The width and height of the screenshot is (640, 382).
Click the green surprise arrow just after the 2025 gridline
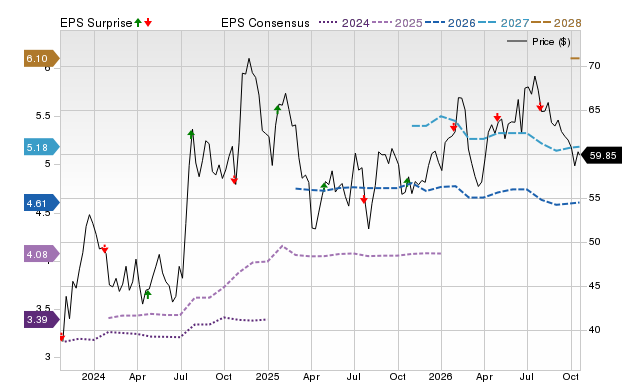(278, 109)
